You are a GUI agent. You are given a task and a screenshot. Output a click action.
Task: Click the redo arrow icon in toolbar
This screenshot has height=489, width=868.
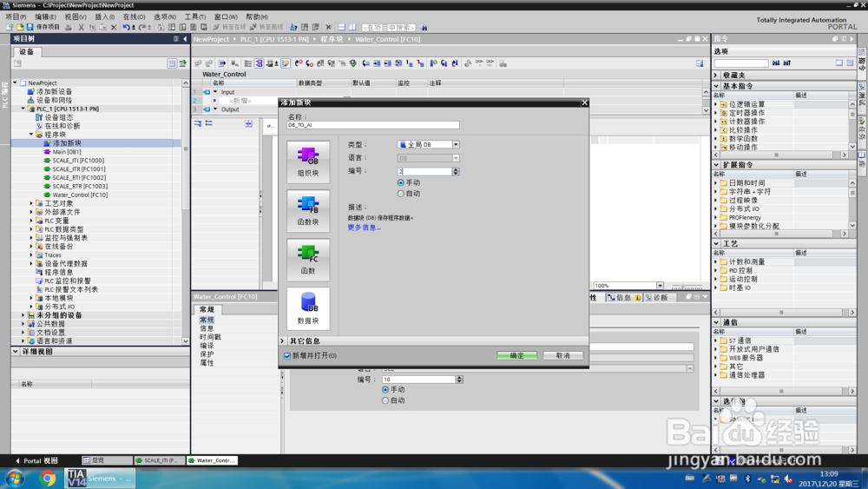point(142,27)
